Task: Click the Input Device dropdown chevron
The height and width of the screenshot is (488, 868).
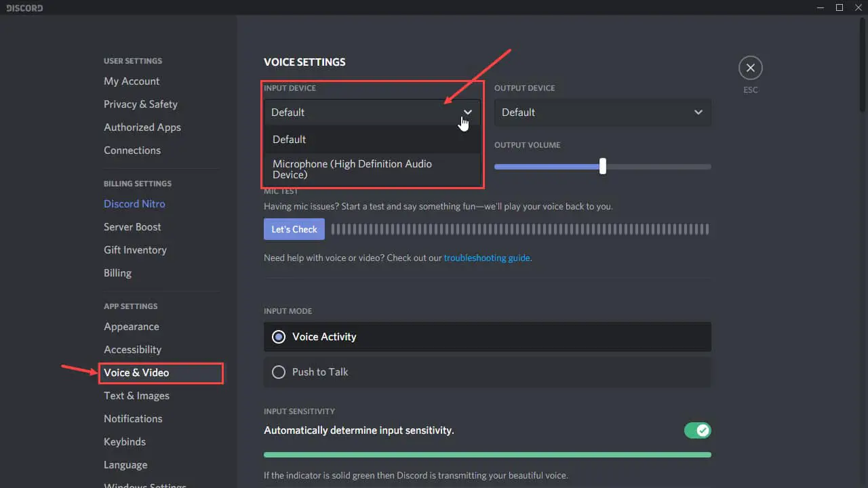Action: (468, 113)
